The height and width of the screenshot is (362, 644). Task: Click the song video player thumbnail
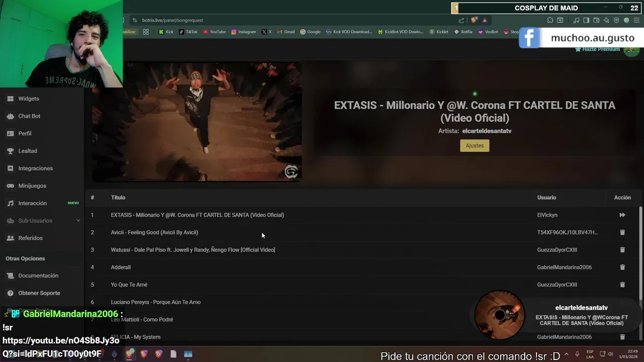click(x=197, y=122)
